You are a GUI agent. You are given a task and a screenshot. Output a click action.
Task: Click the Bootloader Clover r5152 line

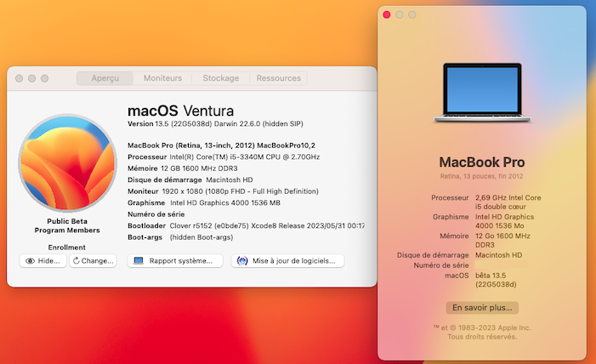point(246,225)
